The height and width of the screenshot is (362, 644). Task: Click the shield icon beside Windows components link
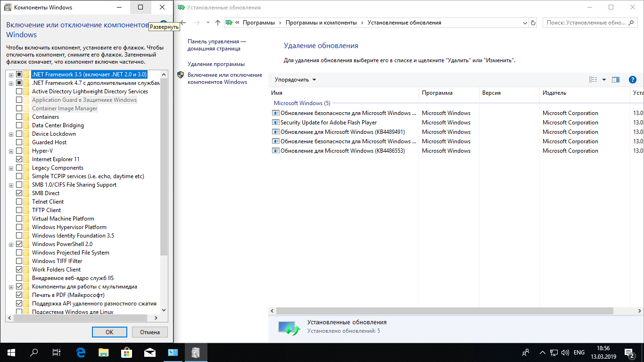(x=181, y=75)
